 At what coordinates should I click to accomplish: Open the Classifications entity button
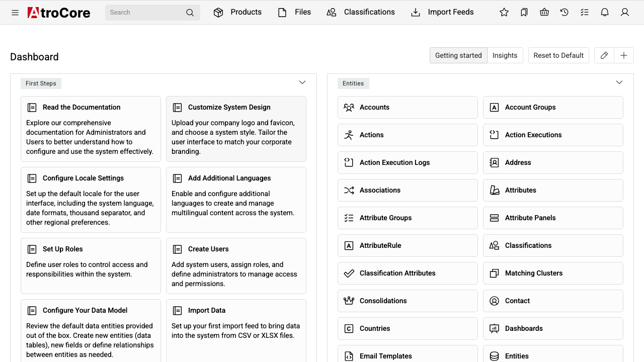point(553,246)
